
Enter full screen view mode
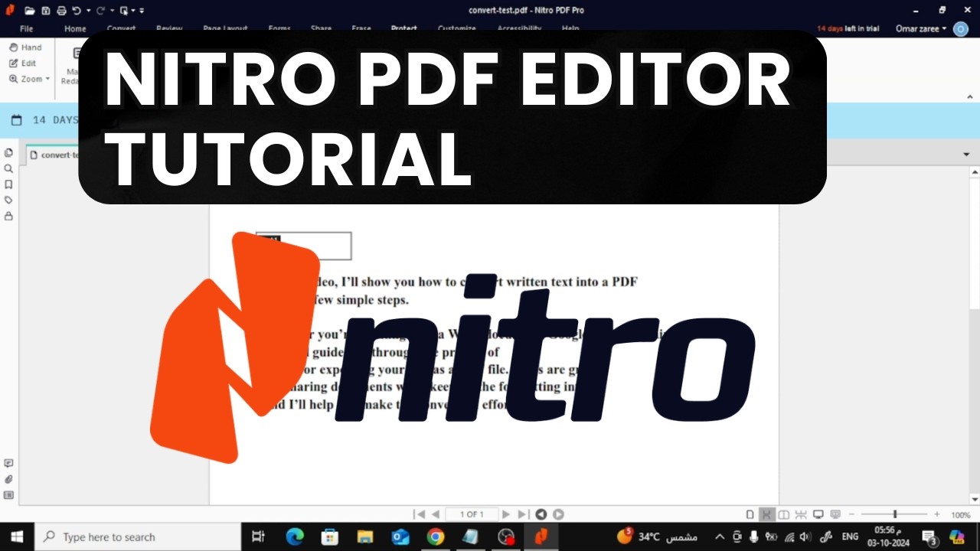(818, 515)
